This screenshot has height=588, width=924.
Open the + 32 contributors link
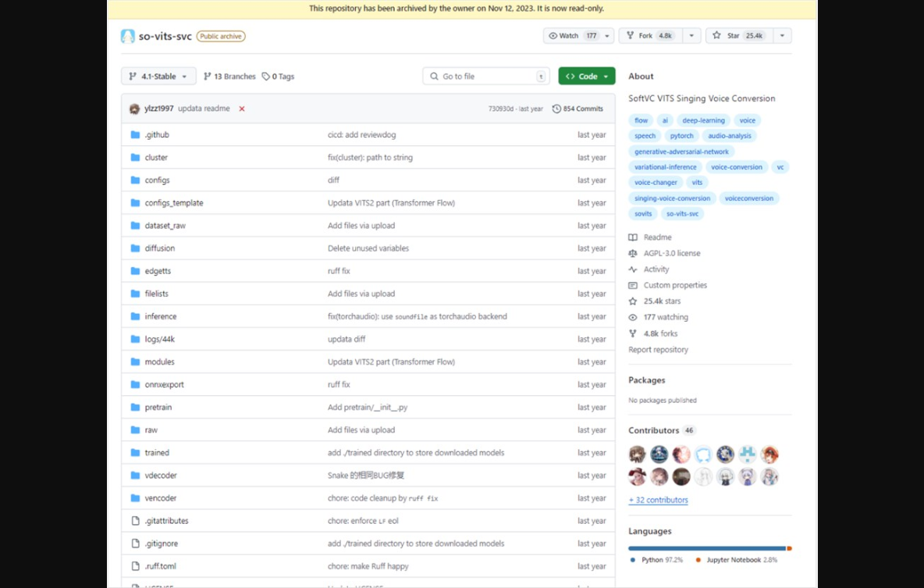click(658, 500)
